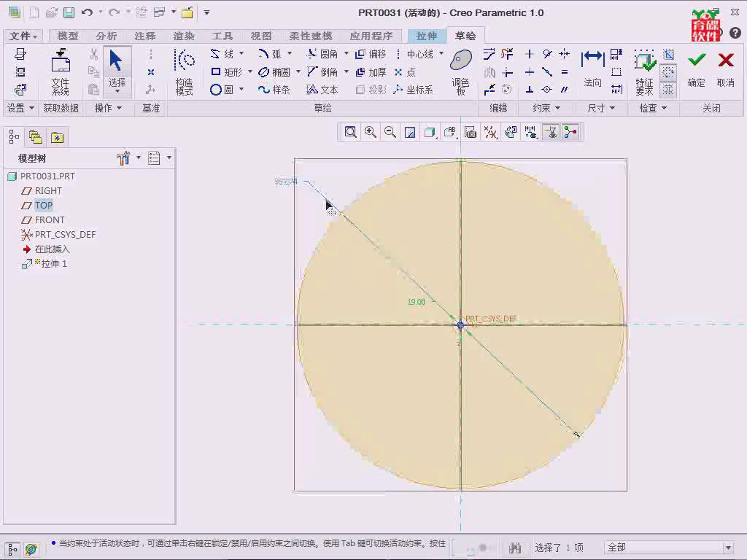
Task: Expand the 矩形 (Rectangle) dropdown arrow
Action: click(250, 72)
